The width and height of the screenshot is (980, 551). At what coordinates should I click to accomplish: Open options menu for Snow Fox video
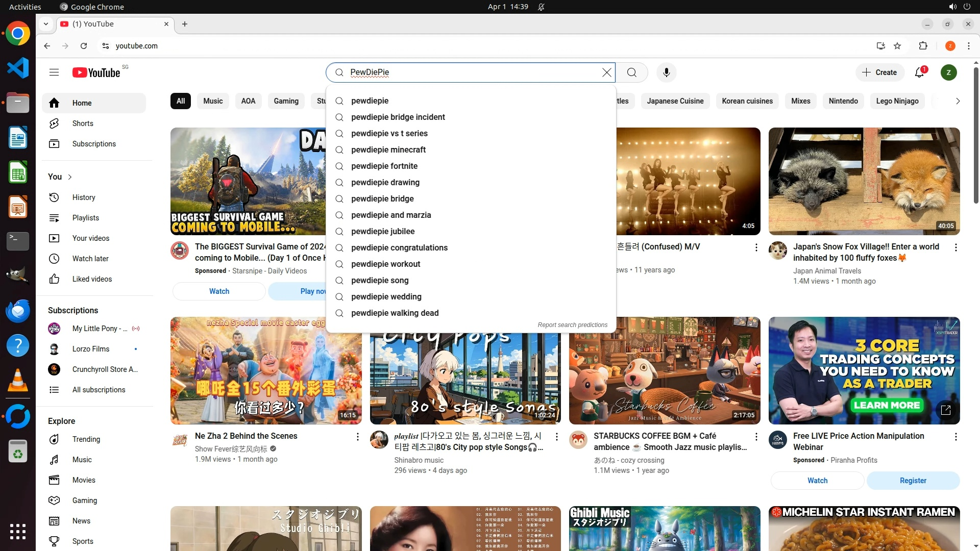click(x=955, y=247)
